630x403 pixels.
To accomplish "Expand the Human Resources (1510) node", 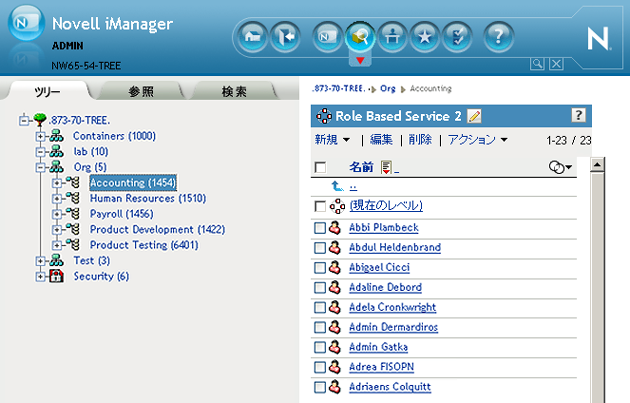I will 57,198.
